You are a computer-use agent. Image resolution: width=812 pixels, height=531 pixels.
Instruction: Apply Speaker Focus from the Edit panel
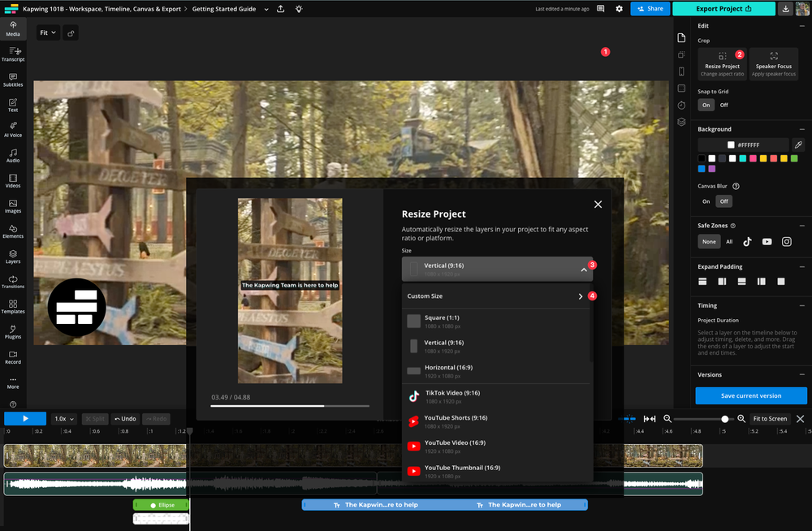pos(773,63)
